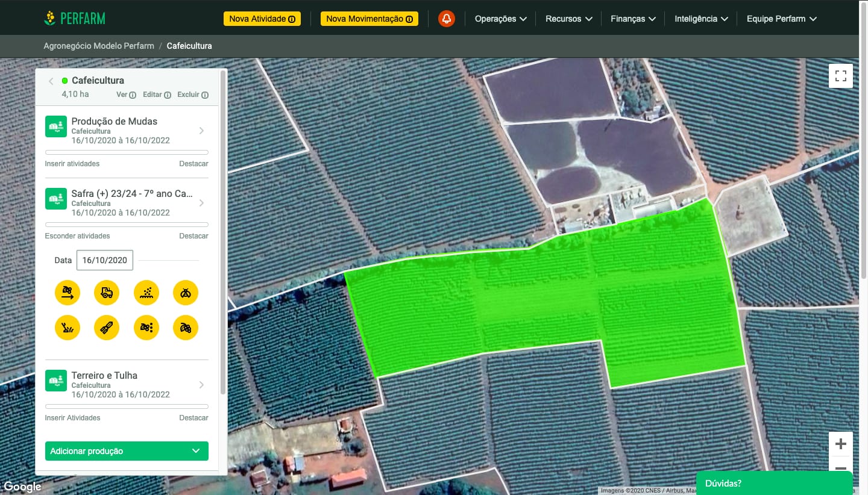Show activities for Produção de Mudas

pos(72,164)
